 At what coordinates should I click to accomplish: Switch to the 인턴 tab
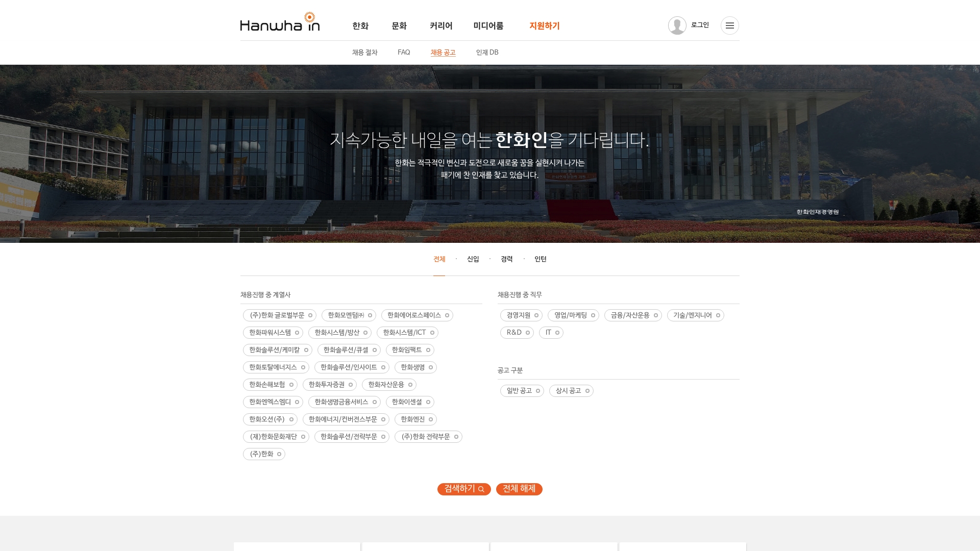(541, 259)
